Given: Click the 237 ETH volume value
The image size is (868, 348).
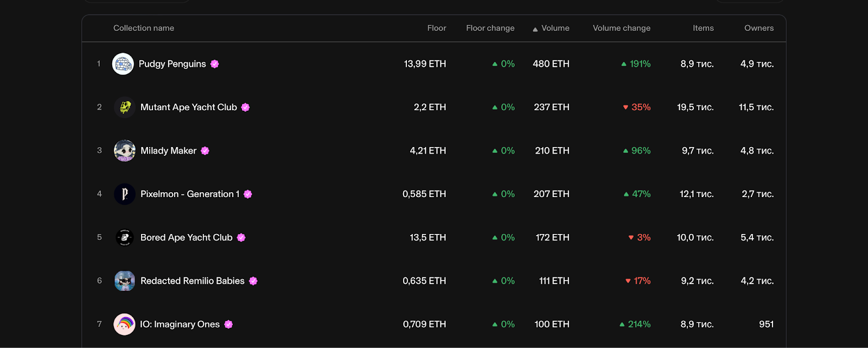Looking at the screenshot, I should (x=552, y=107).
